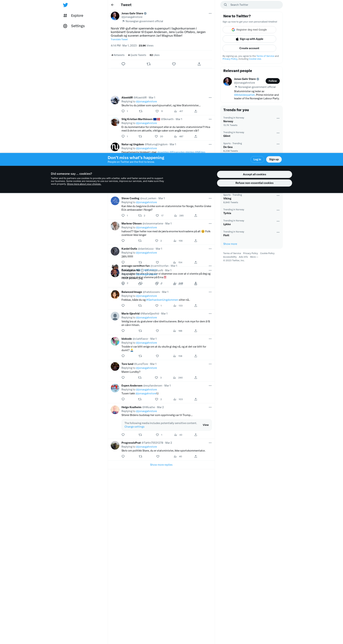Click Translate Tweet link

coord(119,39)
